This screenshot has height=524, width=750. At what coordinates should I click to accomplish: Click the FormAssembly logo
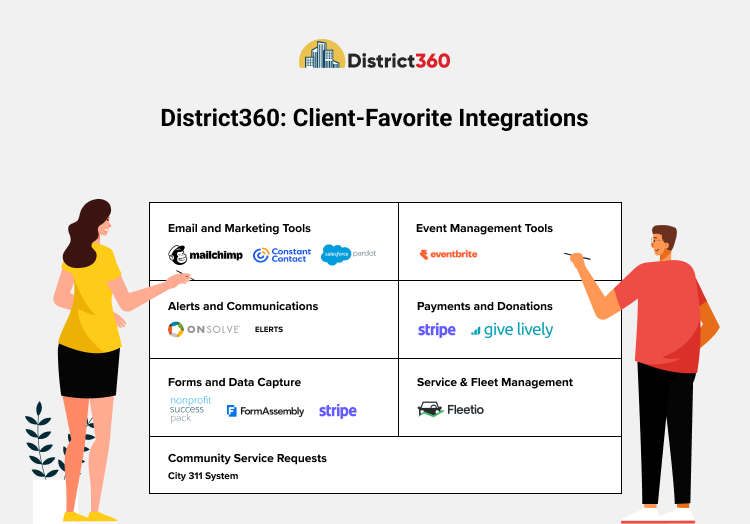pos(265,411)
